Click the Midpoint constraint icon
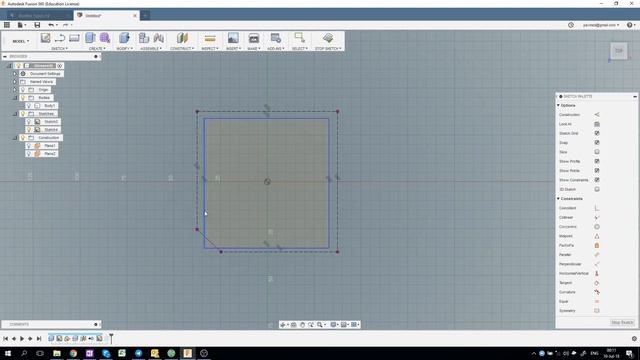Screen dimensions: 640x360 (597, 236)
